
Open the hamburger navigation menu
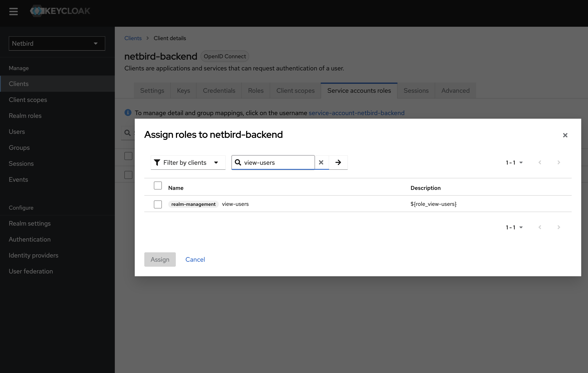click(x=13, y=11)
